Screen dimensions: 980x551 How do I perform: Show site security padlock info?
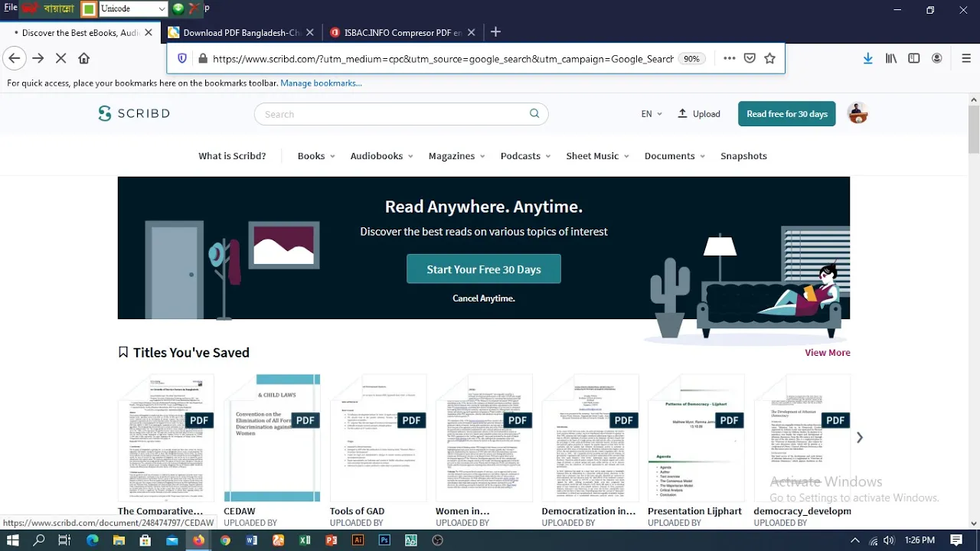pos(202,58)
